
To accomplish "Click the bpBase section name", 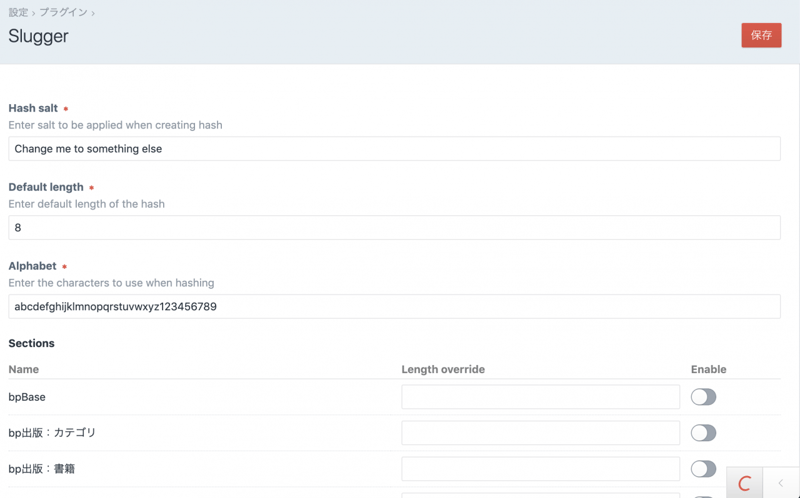I will [27, 397].
